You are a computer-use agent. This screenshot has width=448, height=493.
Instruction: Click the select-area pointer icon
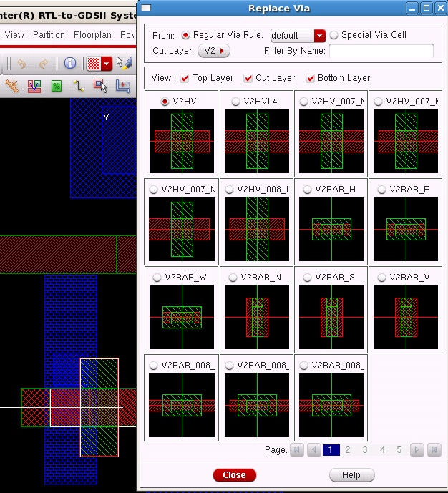(101, 86)
